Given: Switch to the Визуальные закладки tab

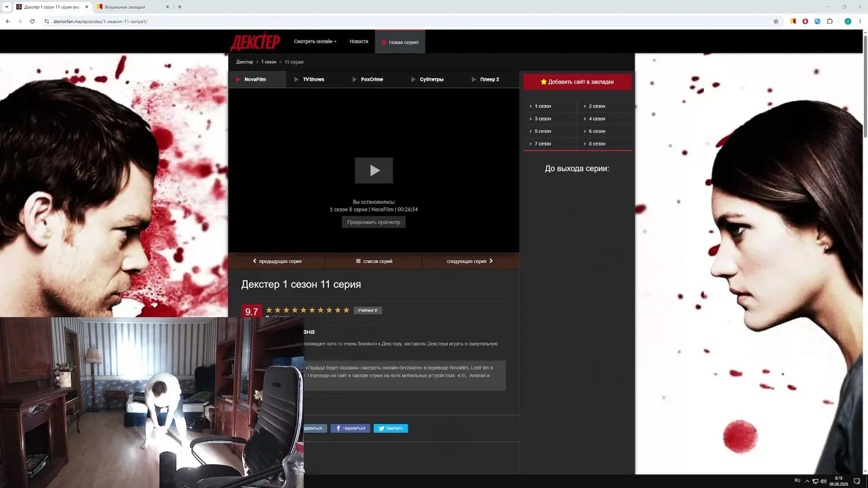Looking at the screenshot, I should tap(132, 7).
